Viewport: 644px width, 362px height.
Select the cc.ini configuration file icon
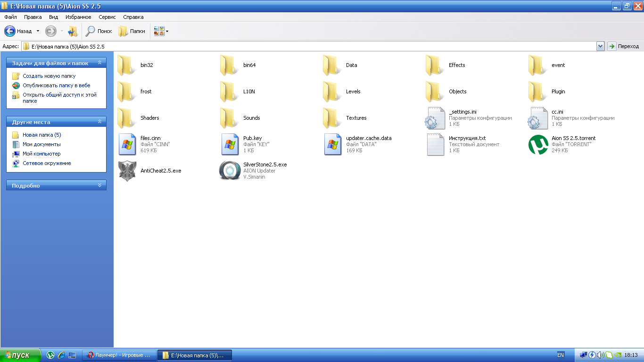tap(537, 118)
